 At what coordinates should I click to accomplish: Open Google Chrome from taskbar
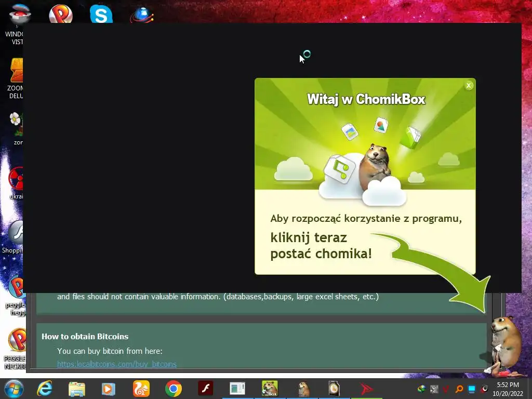tap(174, 389)
